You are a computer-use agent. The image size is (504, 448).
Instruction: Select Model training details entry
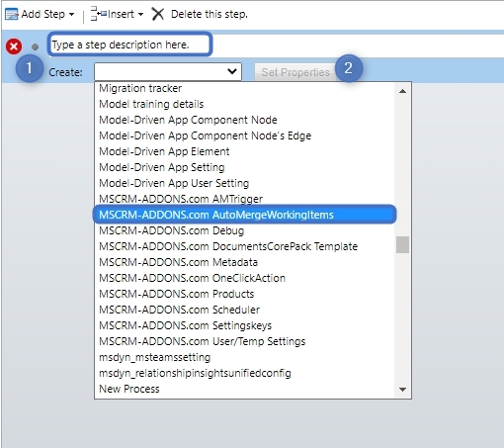tap(244, 104)
